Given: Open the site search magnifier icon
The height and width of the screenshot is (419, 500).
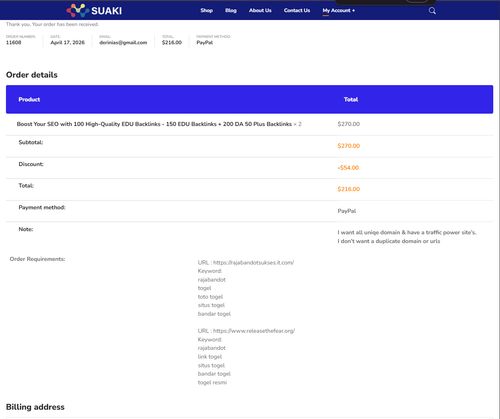Looking at the screenshot, I should pos(432,11).
